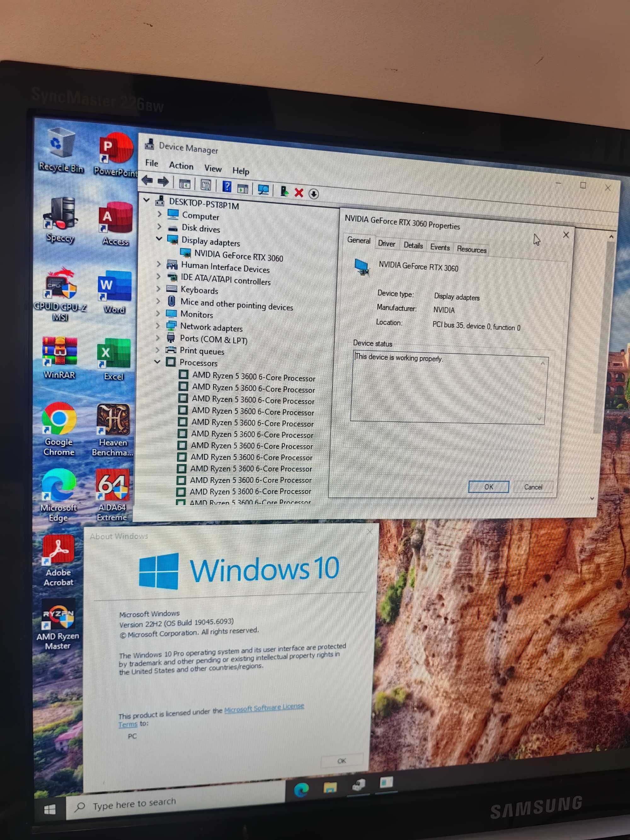The height and width of the screenshot is (840, 630).
Task: Close the RTX 3060 Properties dialog
Action: click(566, 235)
